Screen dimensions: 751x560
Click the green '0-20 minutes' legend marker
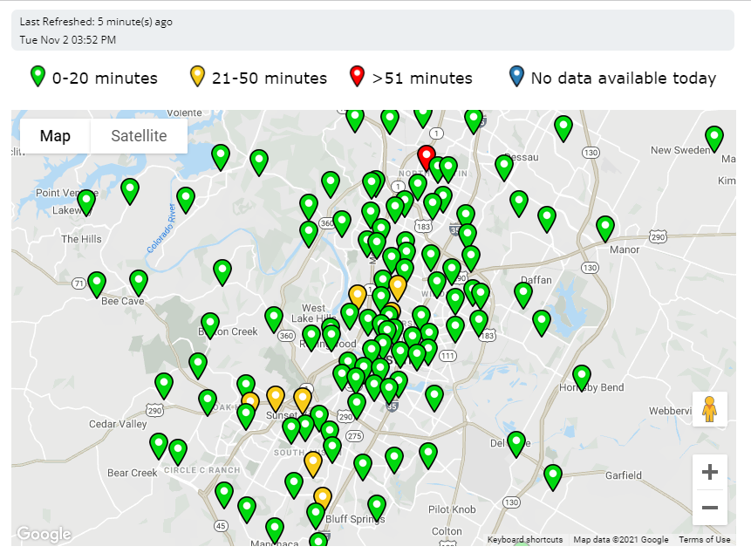click(x=37, y=77)
